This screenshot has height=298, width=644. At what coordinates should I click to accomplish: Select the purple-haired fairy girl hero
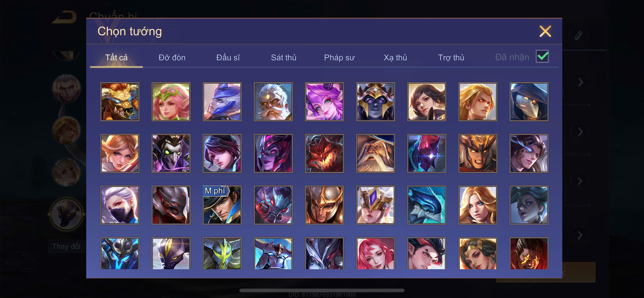click(x=324, y=102)
